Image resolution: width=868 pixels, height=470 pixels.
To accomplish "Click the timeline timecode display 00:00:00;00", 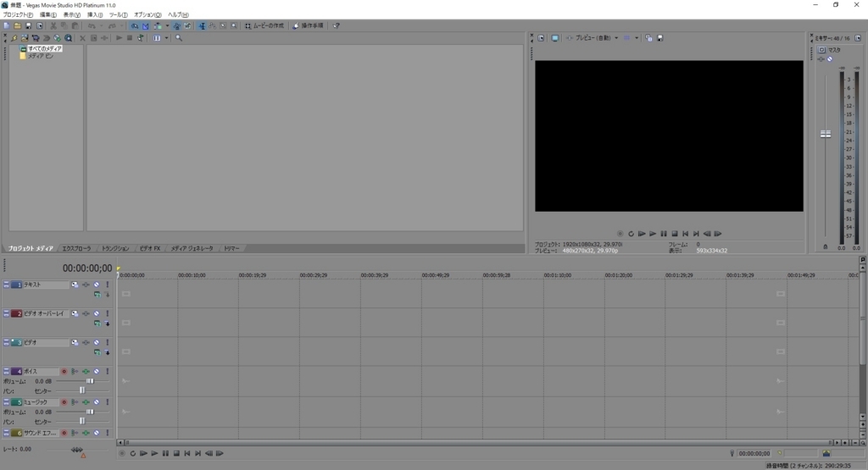I will point(87,268).
